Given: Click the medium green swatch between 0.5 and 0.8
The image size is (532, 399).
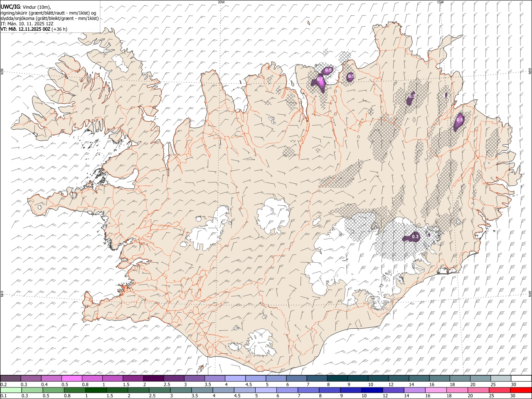Looking at the screenshot, I should point(54,390).
